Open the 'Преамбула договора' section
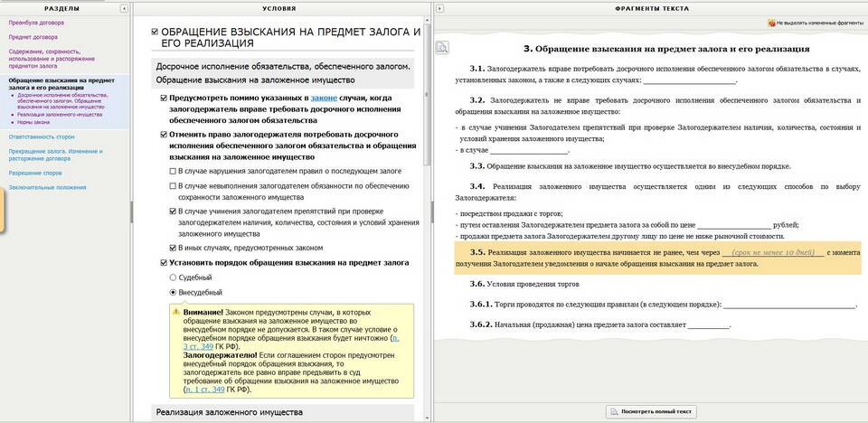The image size is (868, 423). pyautogui.click(x=36, y=23)
